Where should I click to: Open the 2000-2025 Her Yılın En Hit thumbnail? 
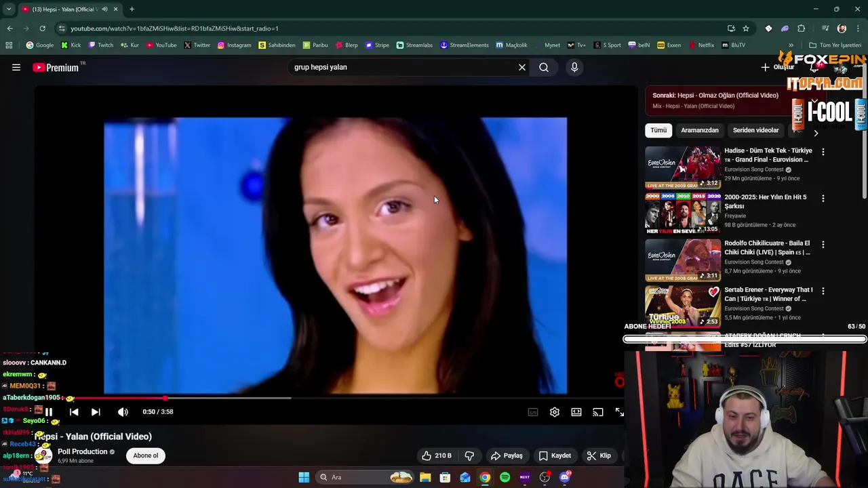[683, 213]
